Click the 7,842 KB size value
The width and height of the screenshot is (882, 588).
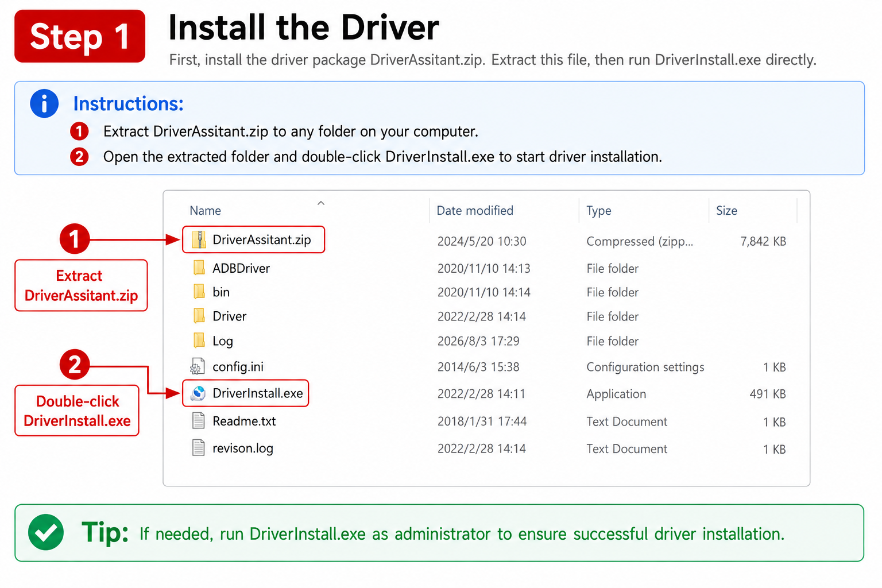coord(763,241)
